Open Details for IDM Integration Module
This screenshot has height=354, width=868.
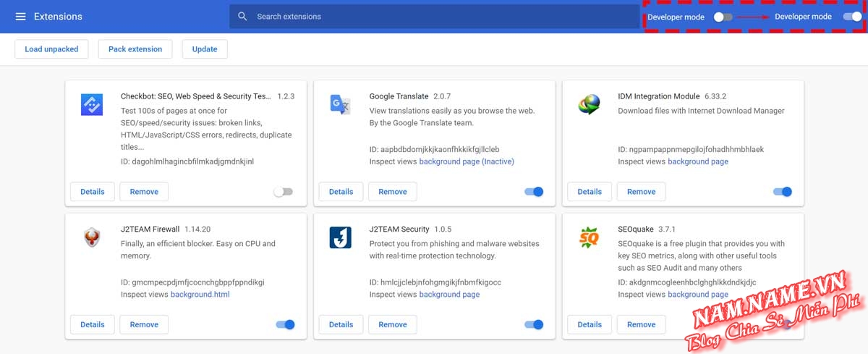pyautogui.click(x=590, y=192)
